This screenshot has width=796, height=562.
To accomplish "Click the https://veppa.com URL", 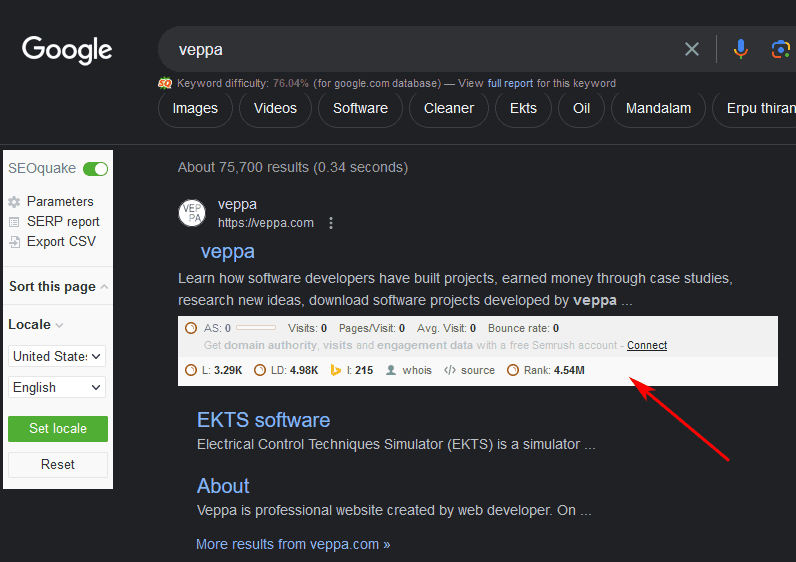I will pos(266,223).
